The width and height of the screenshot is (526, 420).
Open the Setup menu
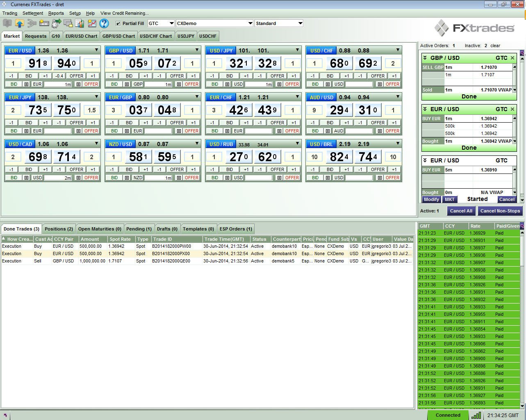click(75, 13)
